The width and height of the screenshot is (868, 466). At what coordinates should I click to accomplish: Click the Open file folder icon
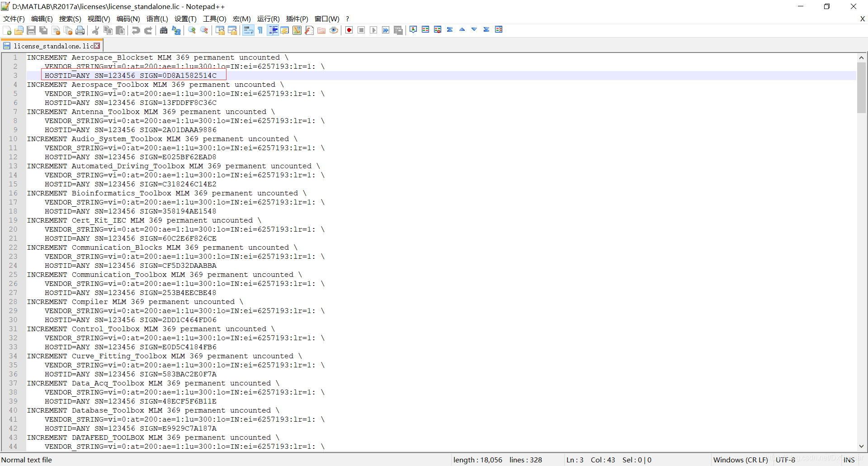pos(19,30)
